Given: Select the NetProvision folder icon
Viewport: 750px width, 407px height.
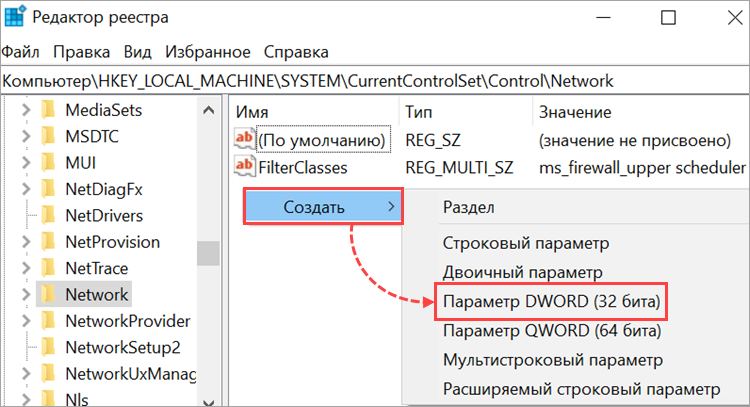Looking at the screenshot, I should pos(48,242).
